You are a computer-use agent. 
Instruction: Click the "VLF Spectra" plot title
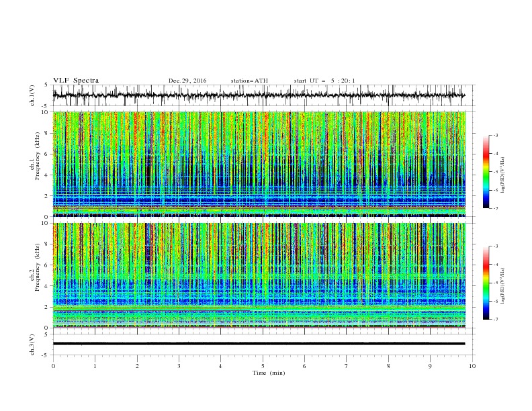click(x=76, y=81)
